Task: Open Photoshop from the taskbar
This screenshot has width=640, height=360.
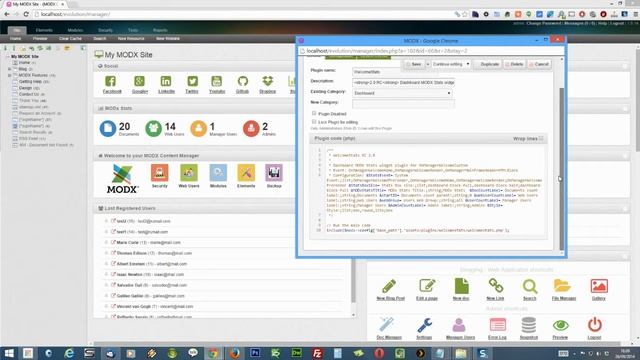Action: (256, 353)
